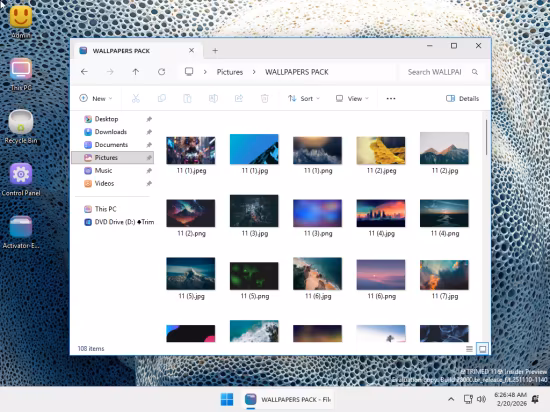The height and width of the screenshot is (412, 550).
Task: Select the 11 (7).jpg thumbnail
Action: click(x=444, y=275)
